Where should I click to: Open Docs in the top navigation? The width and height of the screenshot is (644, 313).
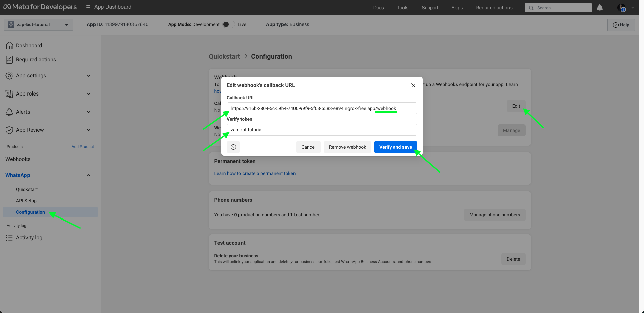[x=378, y=8]
